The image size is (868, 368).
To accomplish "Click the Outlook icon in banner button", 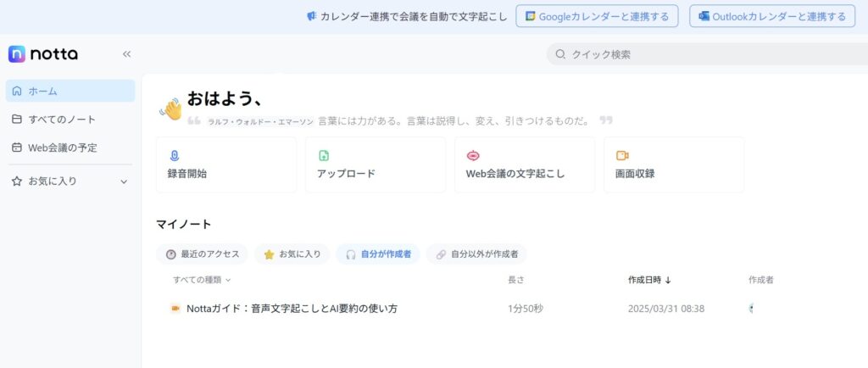I will [x=704, y=16].
